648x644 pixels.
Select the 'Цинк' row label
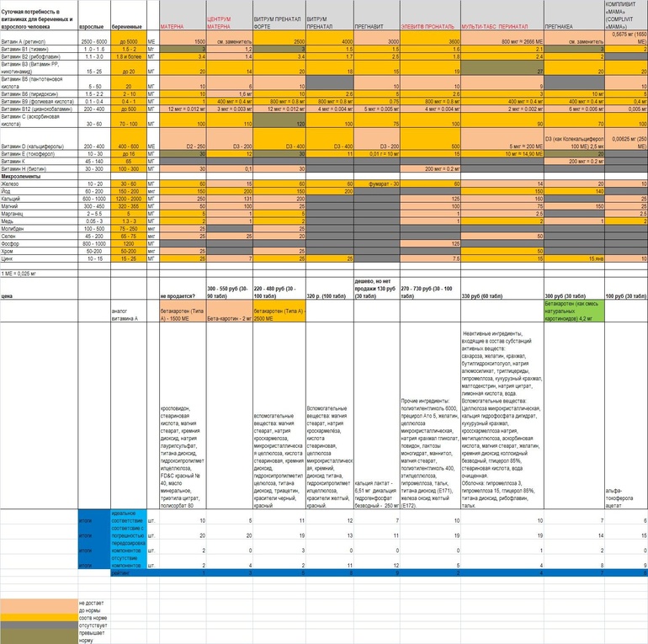click(39, 258)
